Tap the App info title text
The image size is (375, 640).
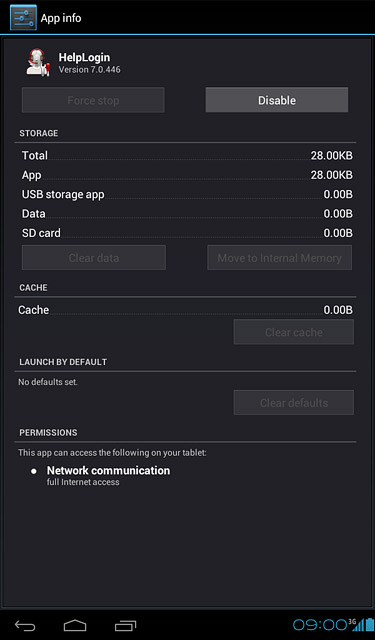(61, 18)
